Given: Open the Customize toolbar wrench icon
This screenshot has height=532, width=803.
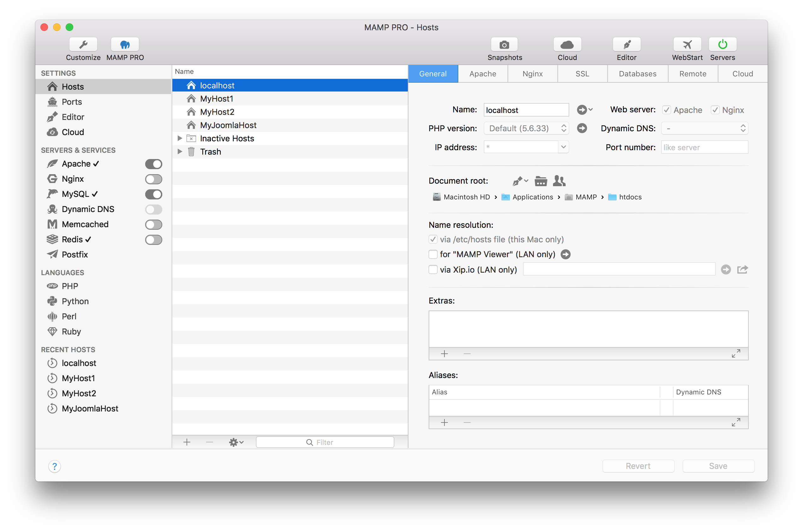Looking at the screenshot, I should click(83, 44).
